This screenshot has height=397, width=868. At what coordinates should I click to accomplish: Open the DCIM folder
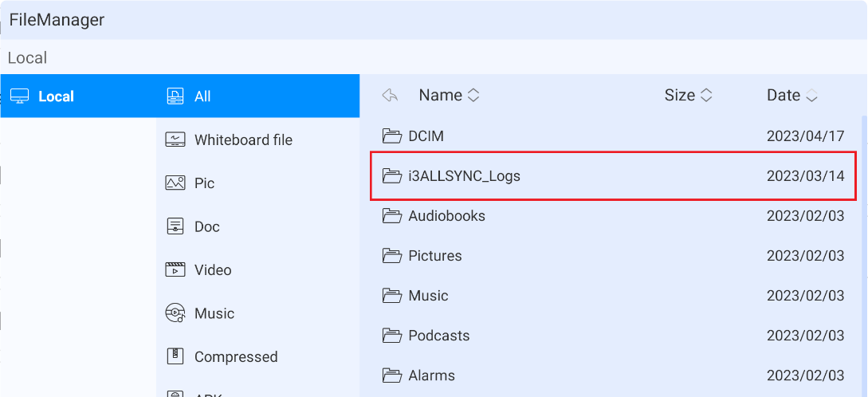[x=426, y=136]
